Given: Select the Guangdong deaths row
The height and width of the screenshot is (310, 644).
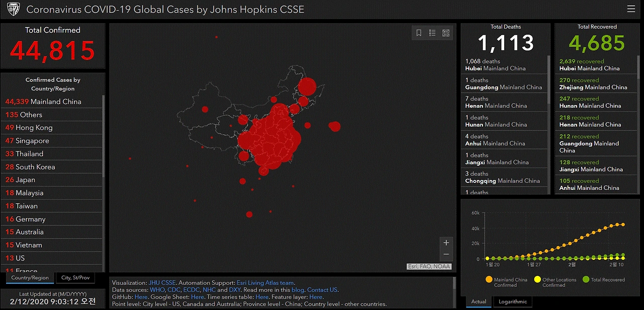Looking at the screenshot, I should tap(504, 83).
